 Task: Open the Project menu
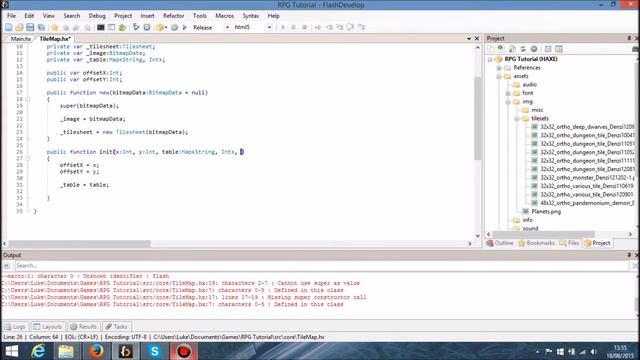[123, 16]
